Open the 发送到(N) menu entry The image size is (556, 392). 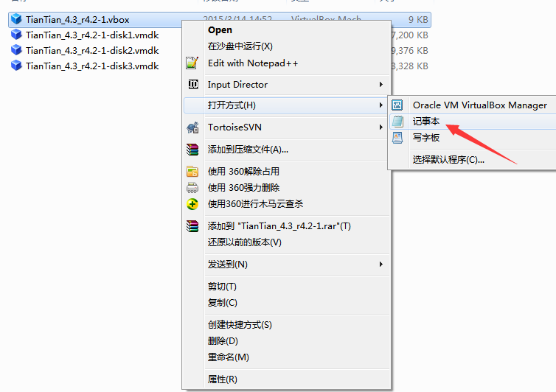(x=288, y=264)
